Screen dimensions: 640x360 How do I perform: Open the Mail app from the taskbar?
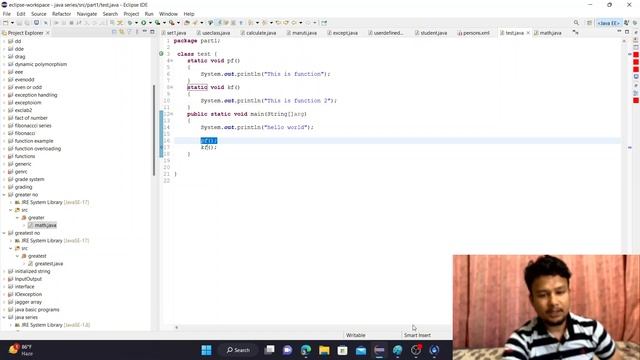coord(361,350)
